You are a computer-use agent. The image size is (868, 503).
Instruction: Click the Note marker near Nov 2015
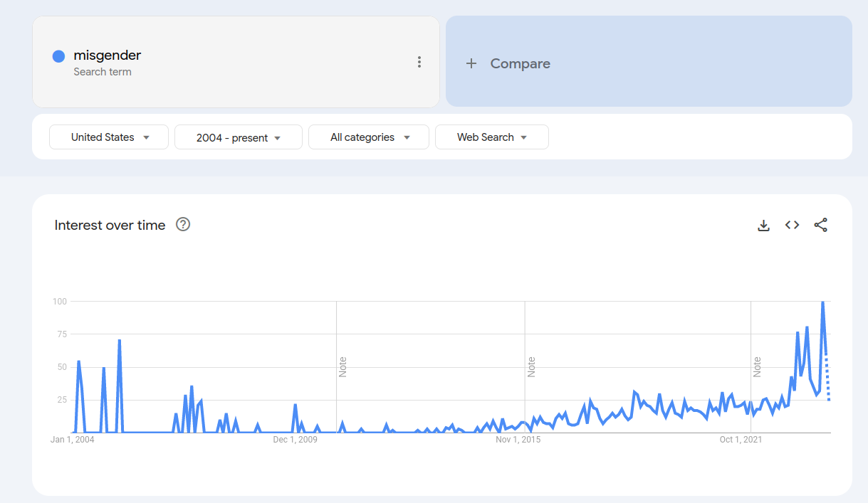click(531, 367)
